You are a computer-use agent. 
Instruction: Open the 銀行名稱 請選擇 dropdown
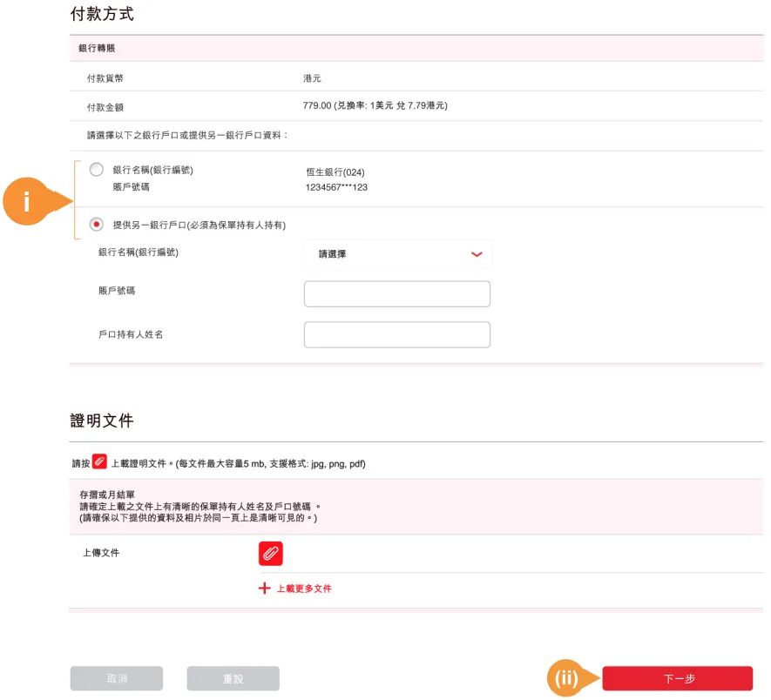pos(397,254)
